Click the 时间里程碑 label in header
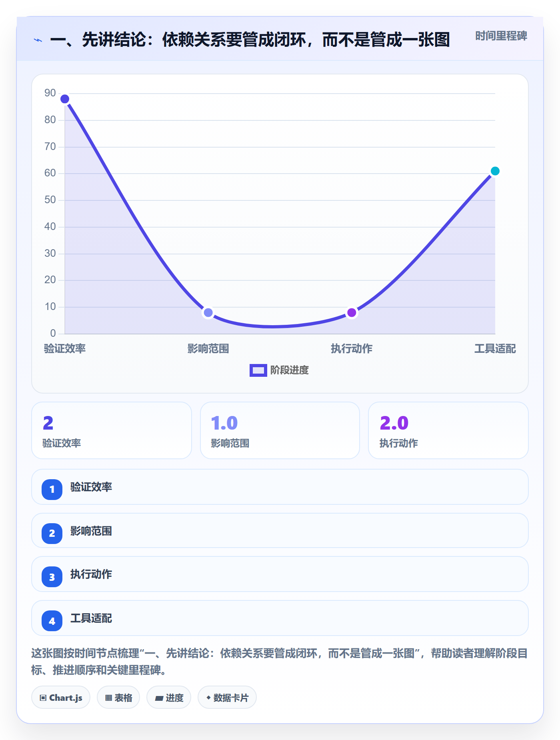560x740 pixels. 501,36
